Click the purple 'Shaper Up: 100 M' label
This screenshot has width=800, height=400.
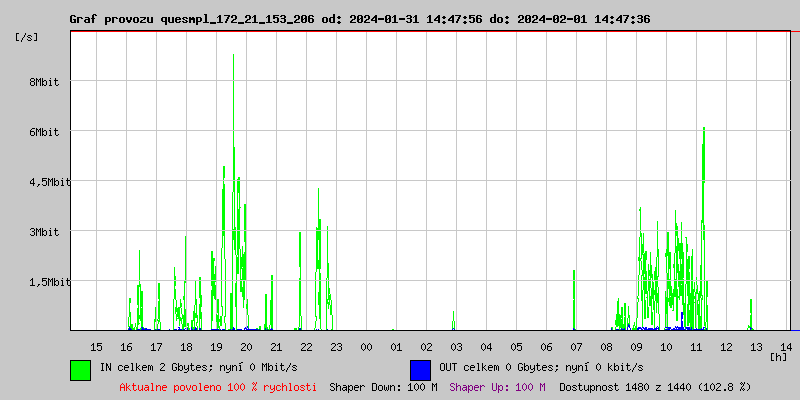coord(497,387)
